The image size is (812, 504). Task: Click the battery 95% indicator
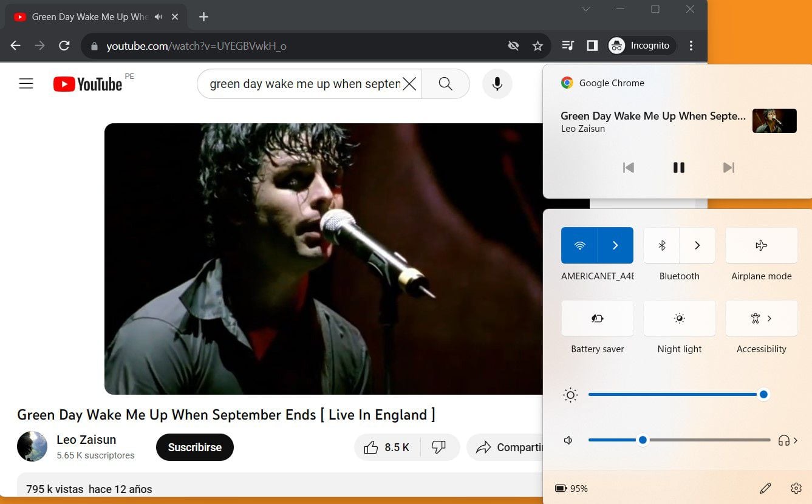pyautogui.click(x=571, y=488)
